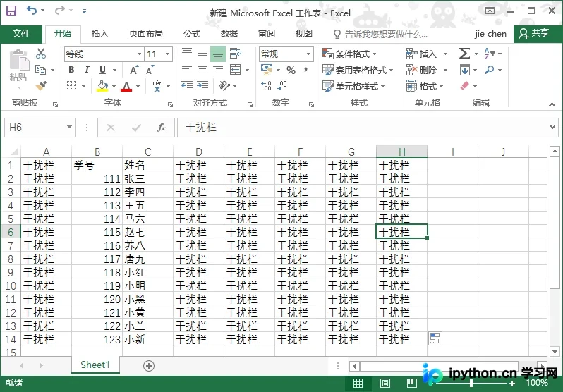
Task: Click Increase Decimal icon
Action: point(266,86)
